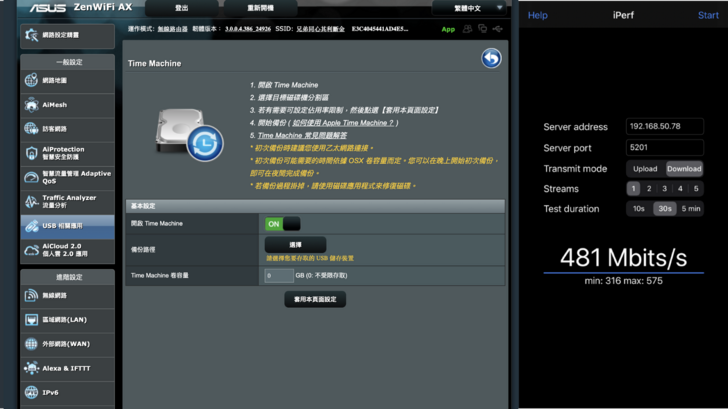The image size is (728, 409).
Task: Open the Wireless settings icon
Action: click(31, 295)
